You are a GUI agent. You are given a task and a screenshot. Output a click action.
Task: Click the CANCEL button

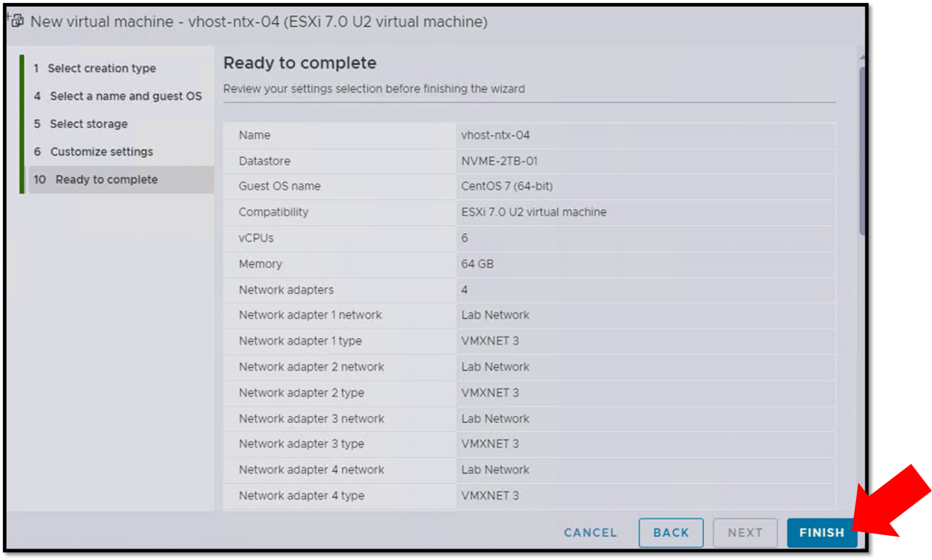[x=590, y=533]
